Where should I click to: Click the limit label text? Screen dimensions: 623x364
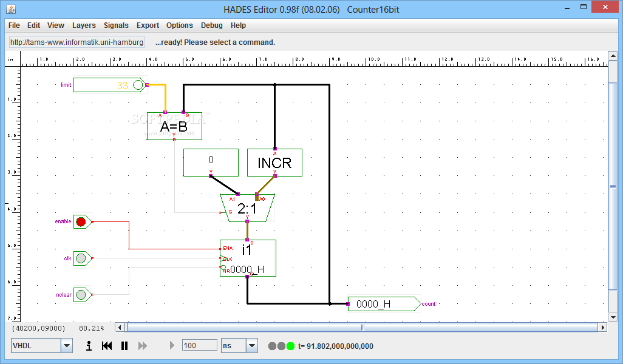66,85
